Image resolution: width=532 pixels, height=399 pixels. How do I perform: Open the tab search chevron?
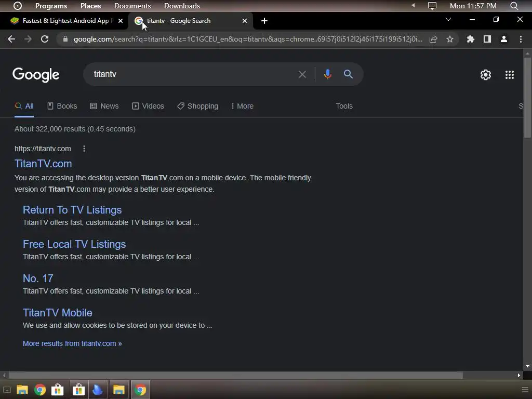[x=448, y=19]
